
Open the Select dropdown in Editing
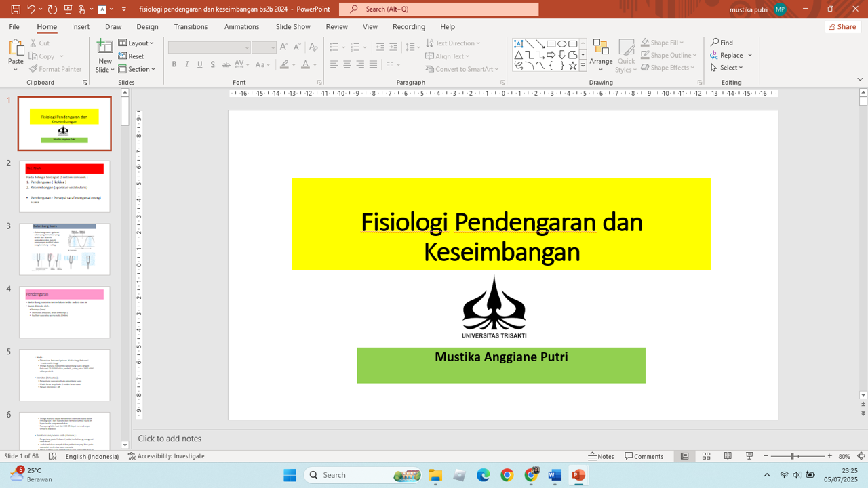click(727, 68)
